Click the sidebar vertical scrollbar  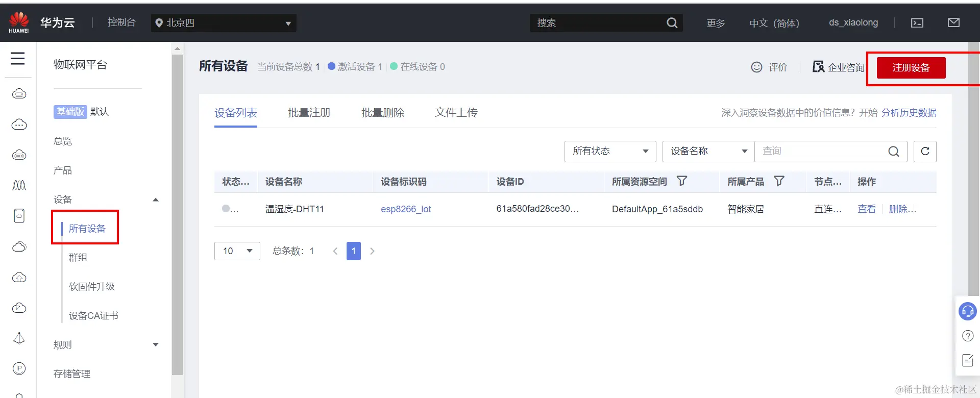point(177,214)
